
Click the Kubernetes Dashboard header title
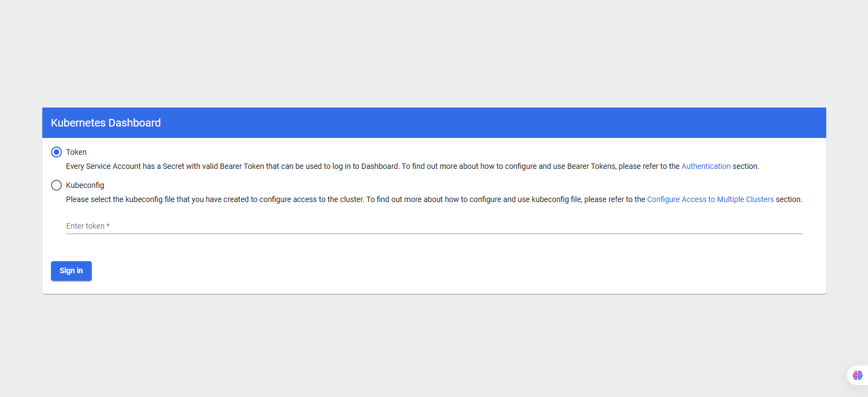[106, 123]
